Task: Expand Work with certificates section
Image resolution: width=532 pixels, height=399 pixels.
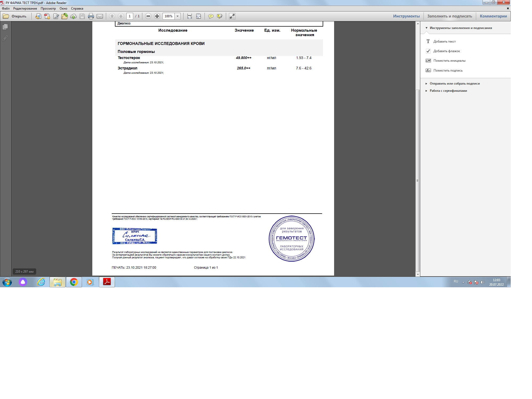Action: click(x=448, y=91)
